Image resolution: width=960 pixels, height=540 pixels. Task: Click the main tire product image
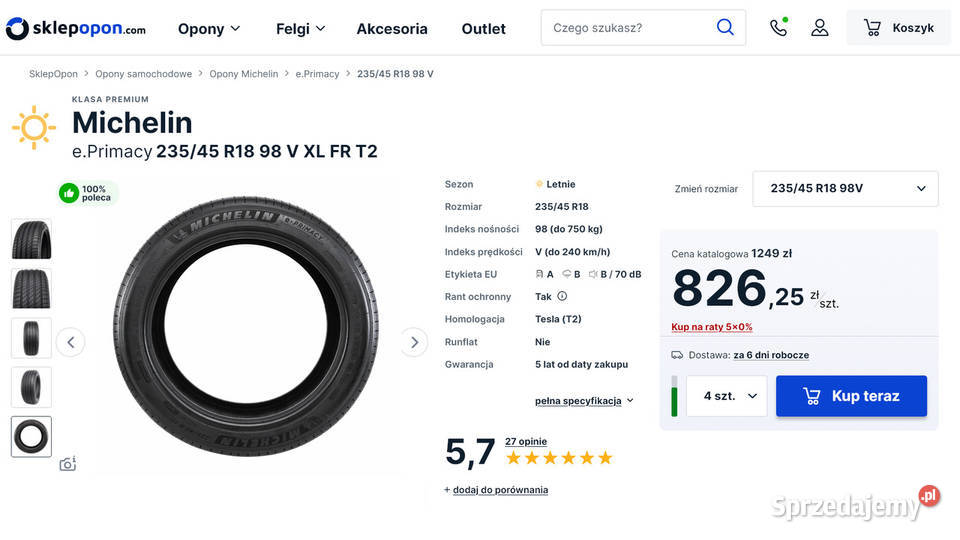pos(246,326)
